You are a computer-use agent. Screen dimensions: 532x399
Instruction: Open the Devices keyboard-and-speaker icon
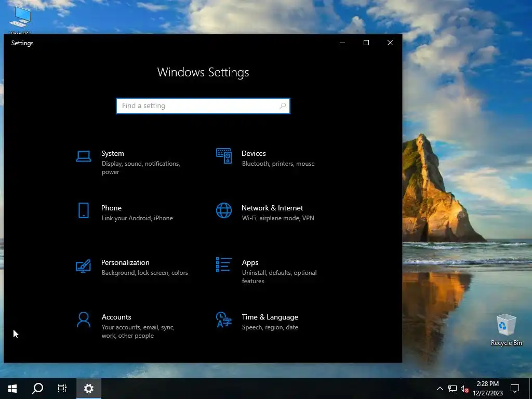[x=224, y=156]
